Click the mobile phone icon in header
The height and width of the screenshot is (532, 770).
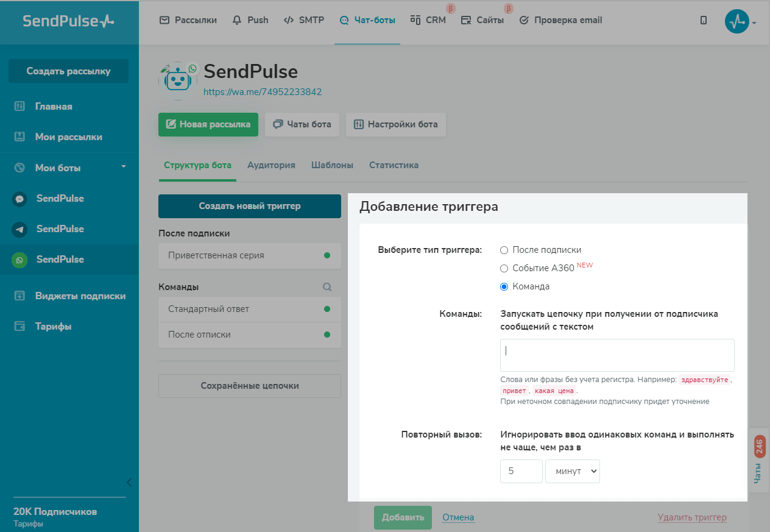coord(704,20)
